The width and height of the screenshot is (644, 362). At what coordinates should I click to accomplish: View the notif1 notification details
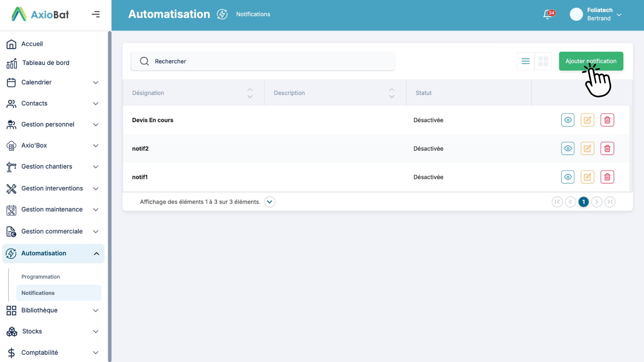click(568, 177)
